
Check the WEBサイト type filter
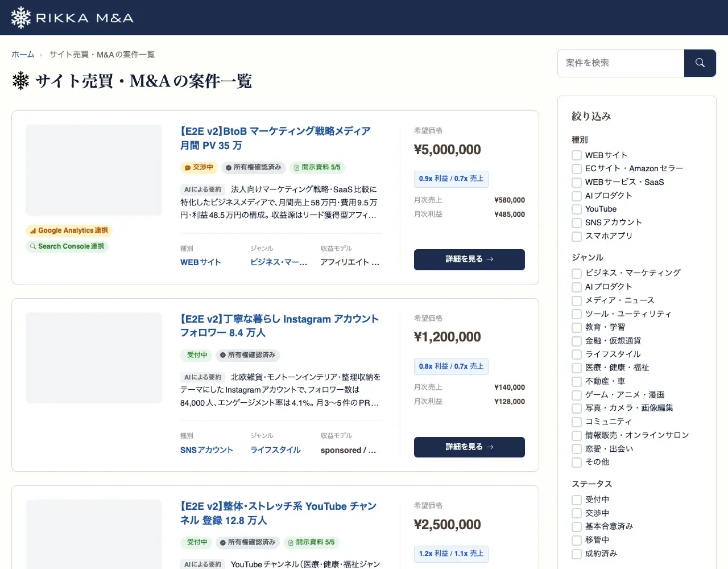pyautogui.click(x=577, y=155)
